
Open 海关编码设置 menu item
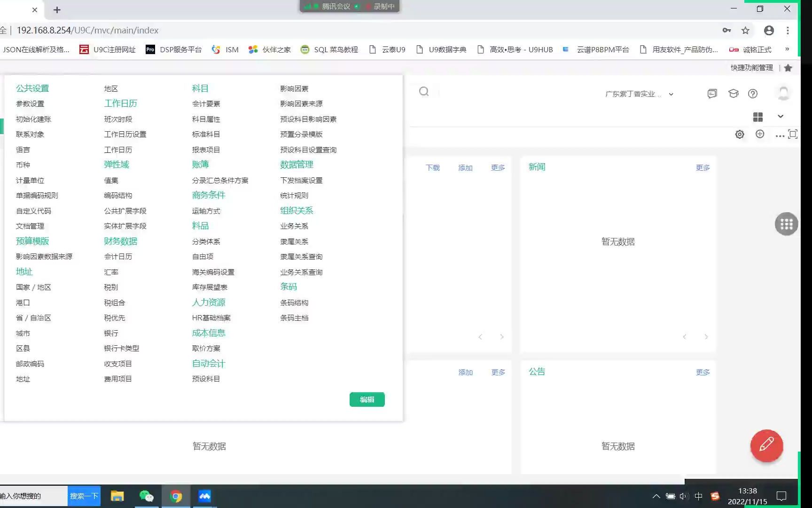point(213,272)
